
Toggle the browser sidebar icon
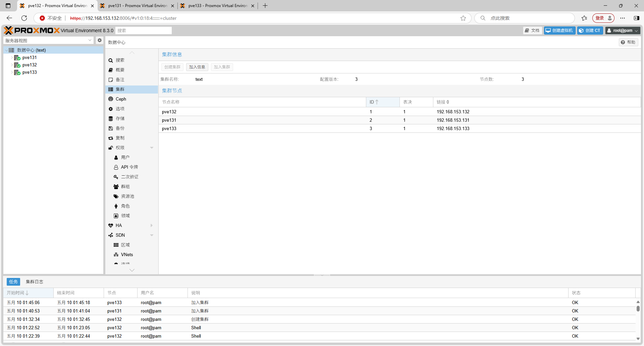click(636, 18)
